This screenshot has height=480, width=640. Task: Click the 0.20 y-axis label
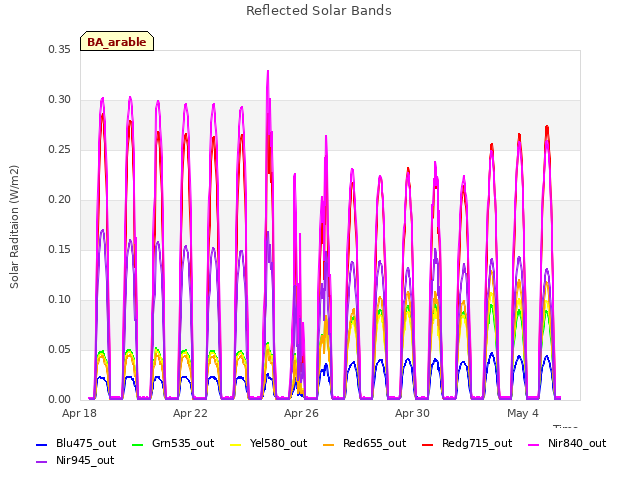[x=60, y=200]
